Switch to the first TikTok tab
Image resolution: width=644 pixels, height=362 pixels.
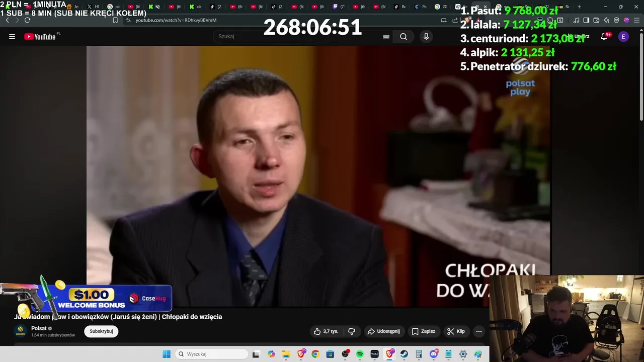point(216,7)
